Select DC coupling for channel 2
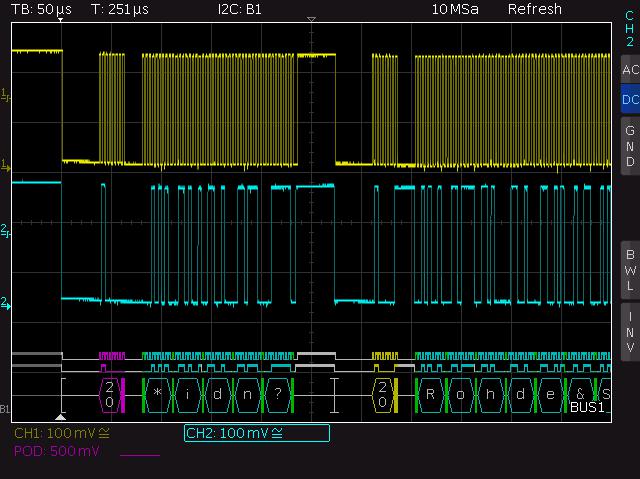 pos(629,99)
